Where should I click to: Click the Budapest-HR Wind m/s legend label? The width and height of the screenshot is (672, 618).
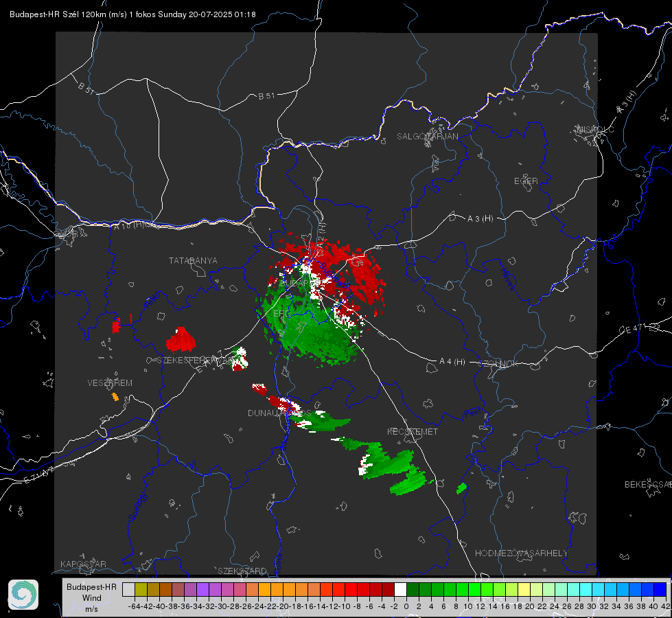[x=91, y=598]
